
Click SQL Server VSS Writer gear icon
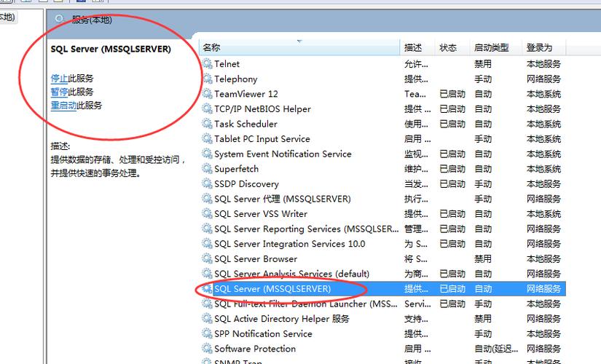pos(208,213)
